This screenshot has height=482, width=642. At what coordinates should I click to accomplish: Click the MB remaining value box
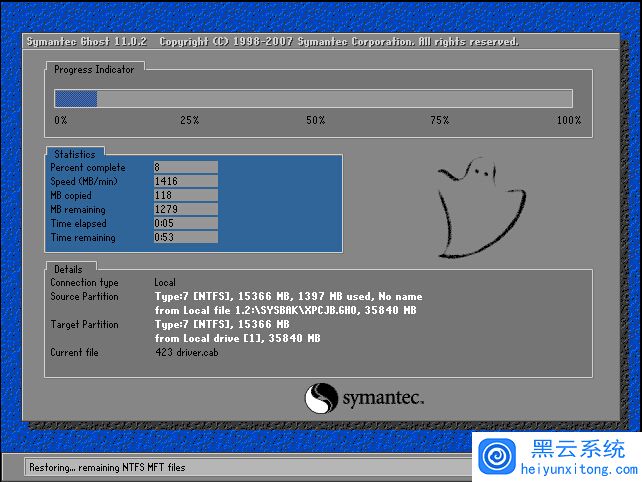coord(185,210)
